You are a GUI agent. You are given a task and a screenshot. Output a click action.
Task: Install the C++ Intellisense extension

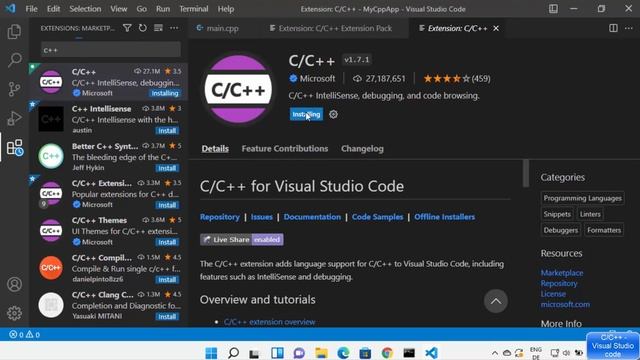(167, 131)
